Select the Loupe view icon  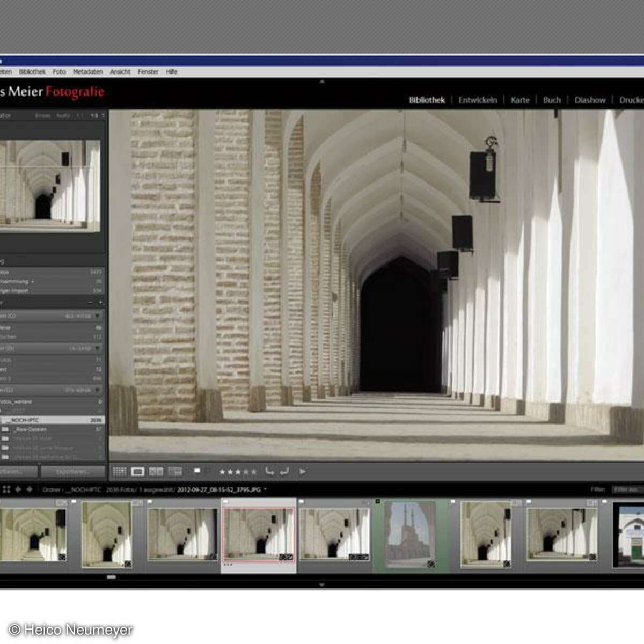tap(138, 471)
